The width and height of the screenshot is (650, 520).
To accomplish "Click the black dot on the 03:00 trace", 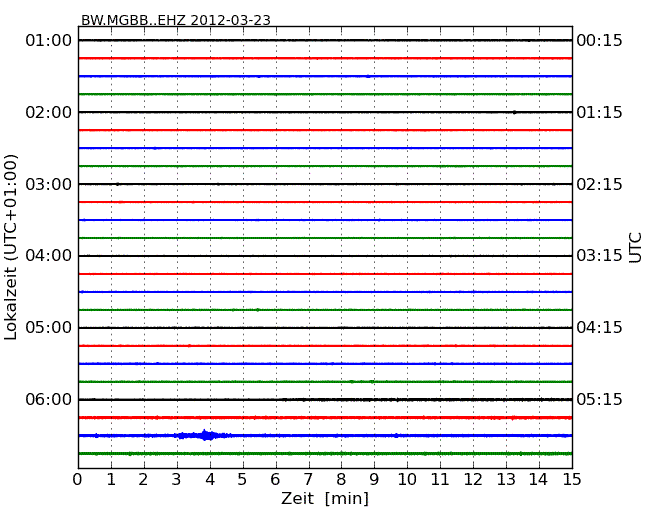I will click(x=118, y=184).
